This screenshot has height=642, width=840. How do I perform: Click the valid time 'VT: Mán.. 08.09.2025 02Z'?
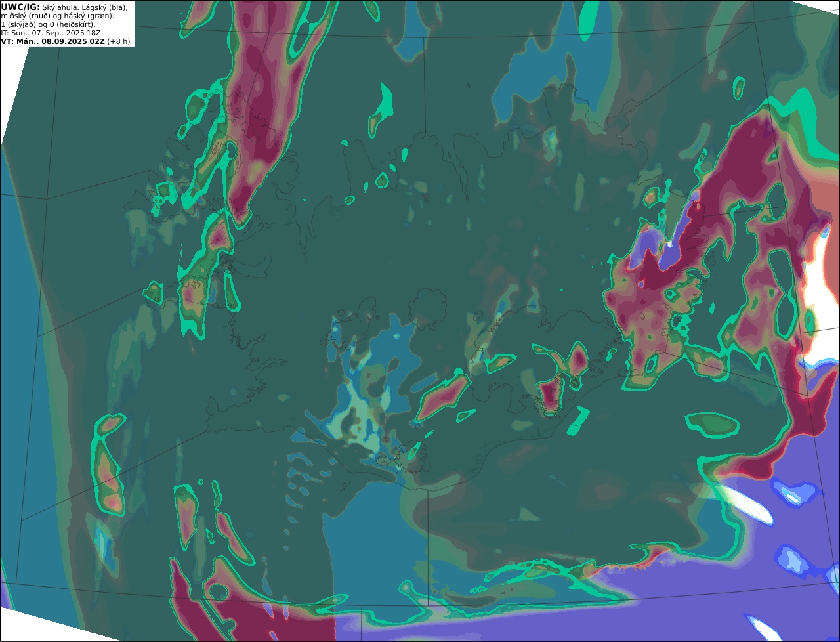[x=52, y=41]
